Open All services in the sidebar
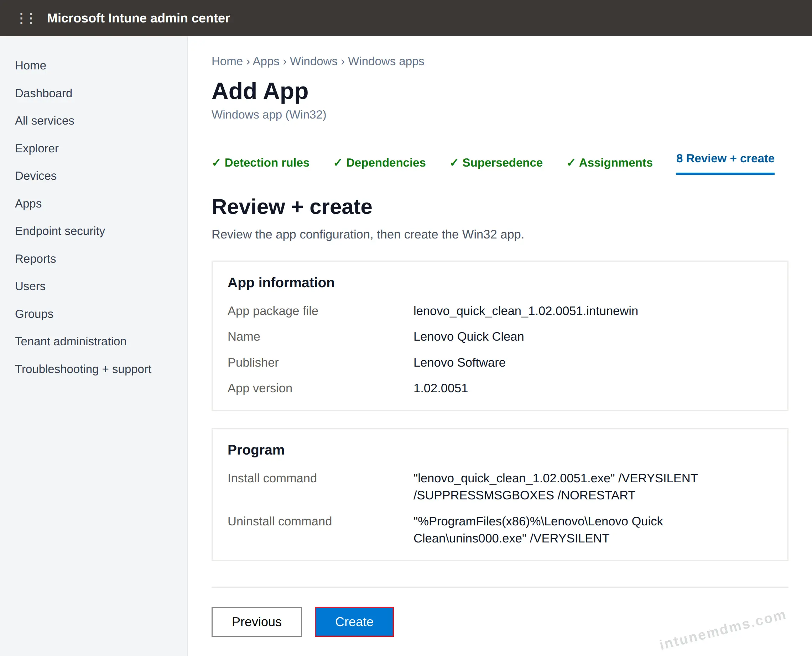 coord(45,121)
